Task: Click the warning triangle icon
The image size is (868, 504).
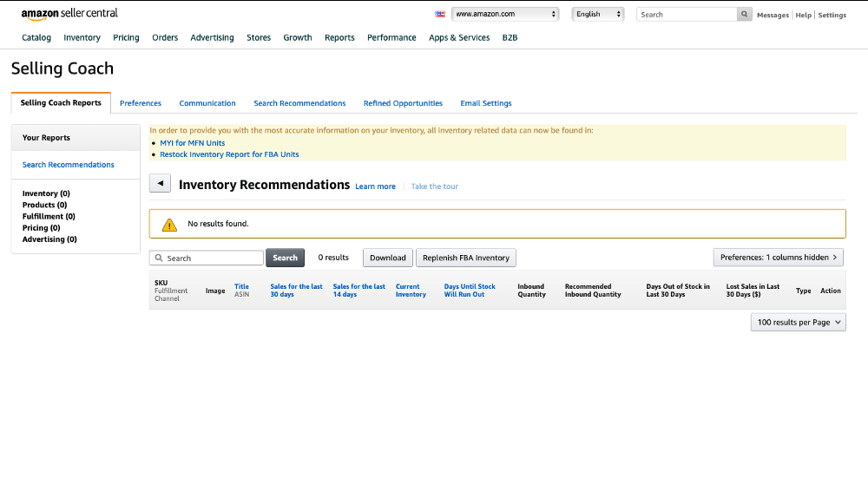Action: pos(169,224)
